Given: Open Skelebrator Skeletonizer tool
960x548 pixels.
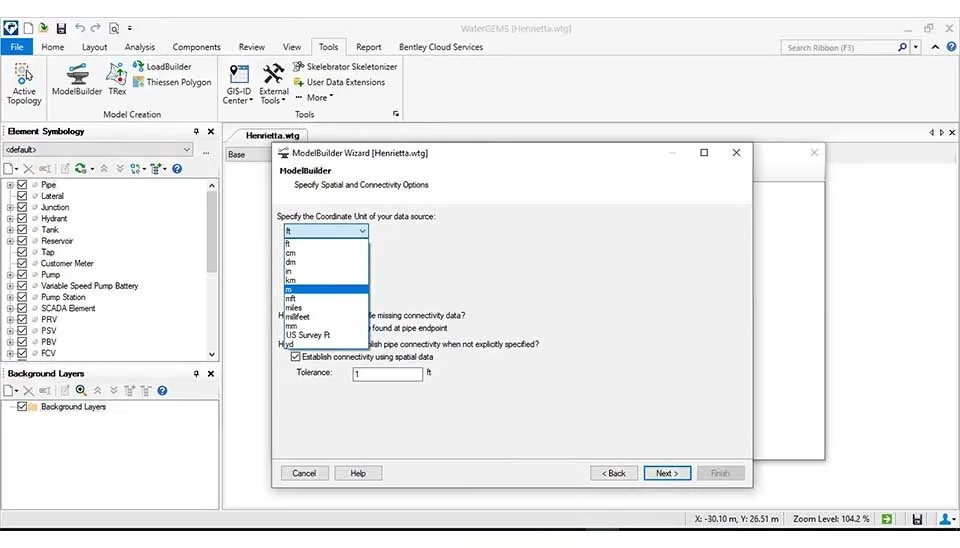Looking at the screenshot, I should [344, 67].
